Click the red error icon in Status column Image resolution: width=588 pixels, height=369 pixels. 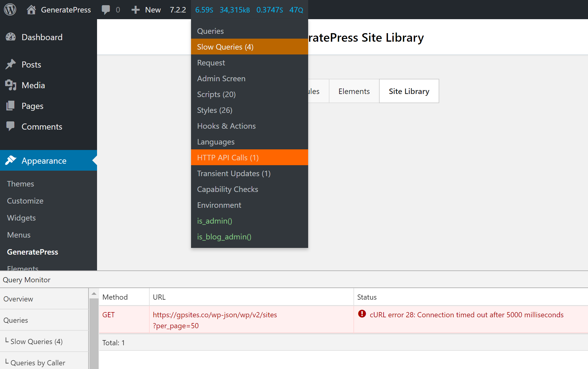362,314
